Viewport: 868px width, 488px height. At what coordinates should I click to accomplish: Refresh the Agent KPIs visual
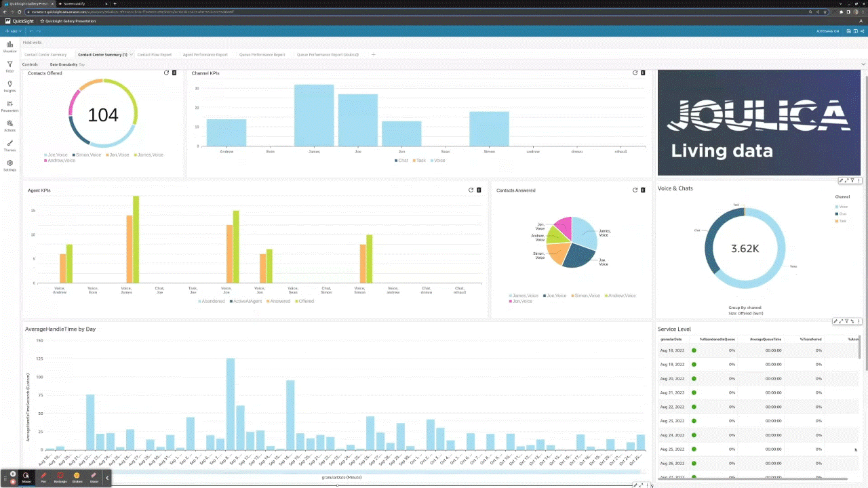pyautogui.click(x=471, y=190)
